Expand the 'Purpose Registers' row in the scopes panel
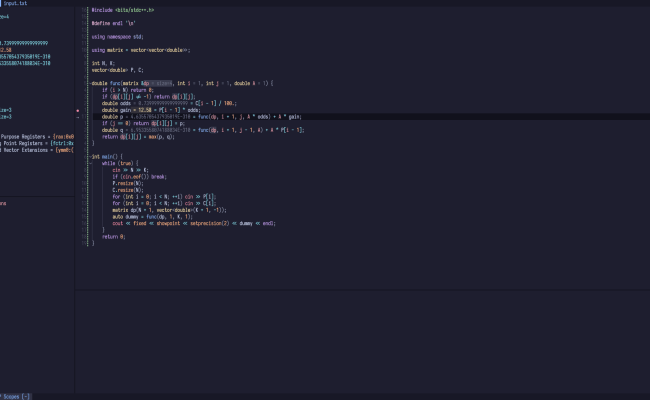650x400 pixels. [37, 137]
